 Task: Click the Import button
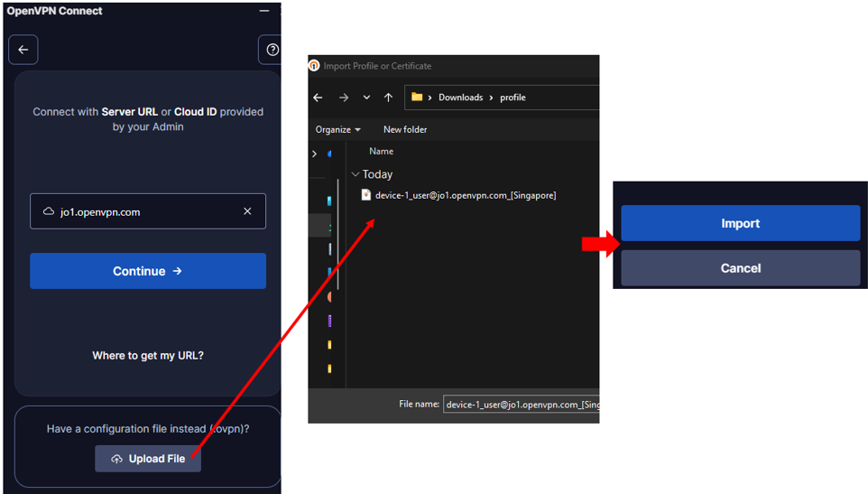740,223
